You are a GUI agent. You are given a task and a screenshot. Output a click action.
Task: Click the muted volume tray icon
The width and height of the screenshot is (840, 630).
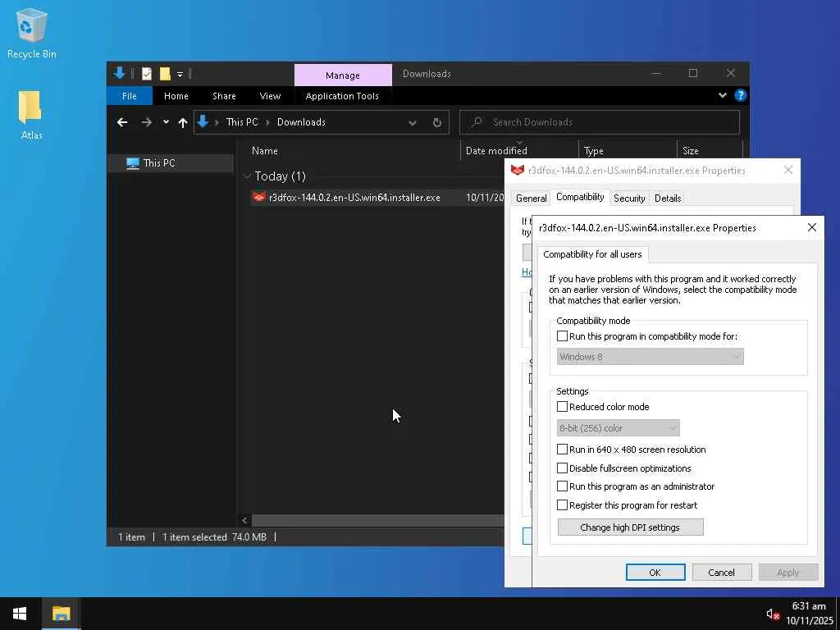(772, 614)
